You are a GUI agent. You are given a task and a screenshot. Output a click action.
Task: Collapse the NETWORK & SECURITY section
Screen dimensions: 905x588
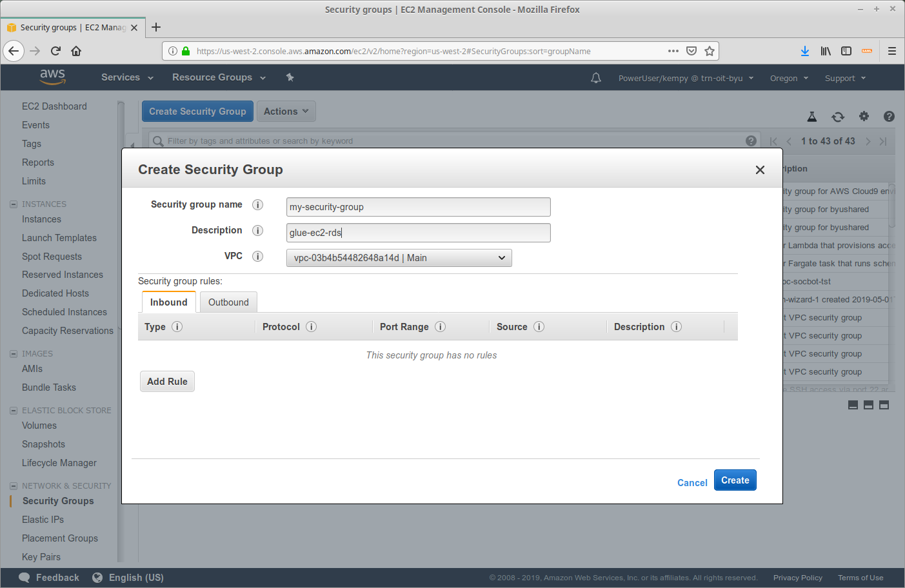pos(14,486)
